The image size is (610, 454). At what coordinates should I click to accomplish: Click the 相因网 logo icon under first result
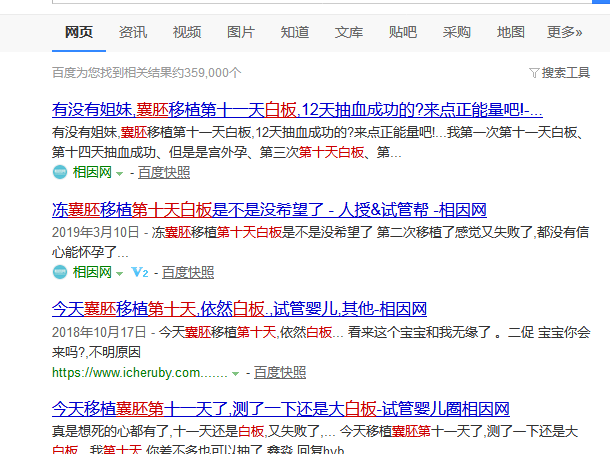tap(60, 172)
